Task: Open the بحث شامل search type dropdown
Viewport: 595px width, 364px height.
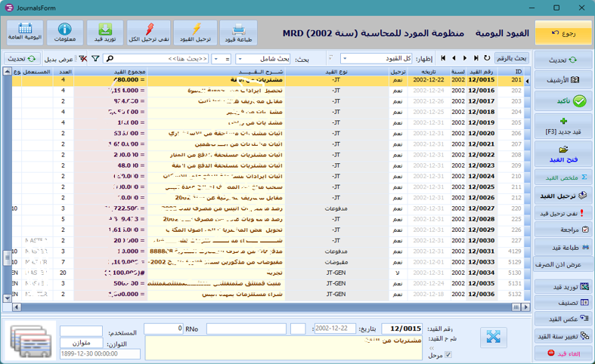Action: 240,59
